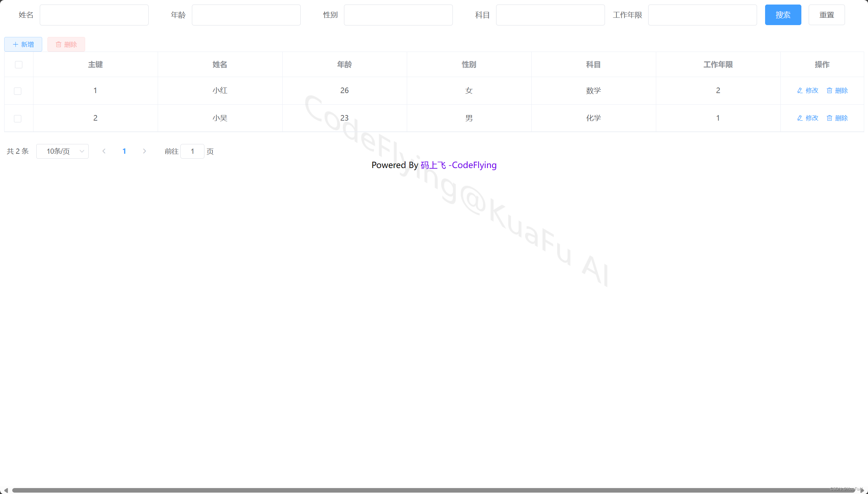Go to next page arrow
Image resolution: width=868 pixels, height=494 pixels.
(144, 151)
